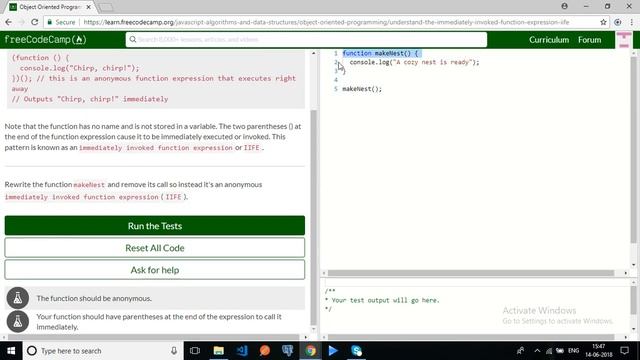
Task: Open the orange Firefox taskbar icon
Action: click(x=264, y=351)
